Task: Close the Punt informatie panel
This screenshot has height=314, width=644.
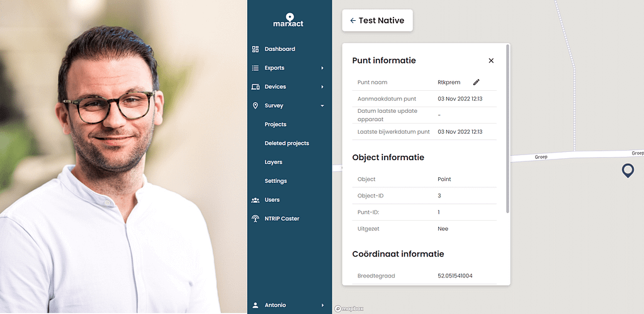Action: tap(491, 61)
